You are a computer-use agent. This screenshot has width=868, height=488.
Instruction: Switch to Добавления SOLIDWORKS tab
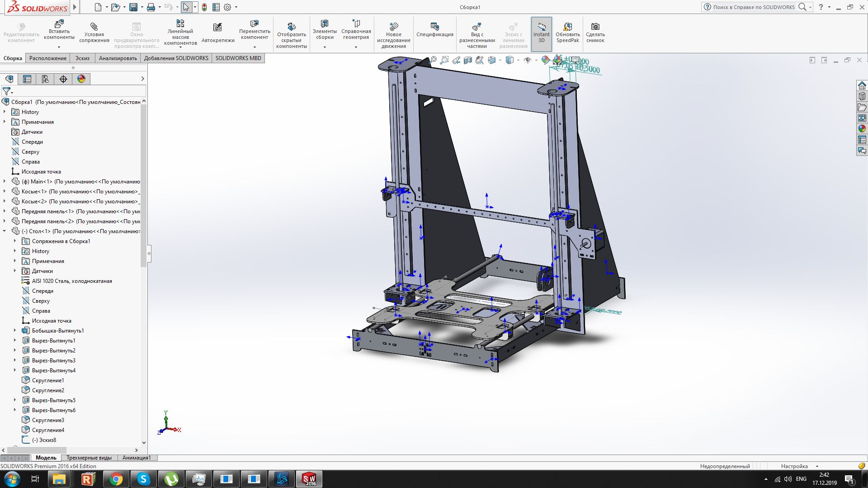tap(176, 58)
